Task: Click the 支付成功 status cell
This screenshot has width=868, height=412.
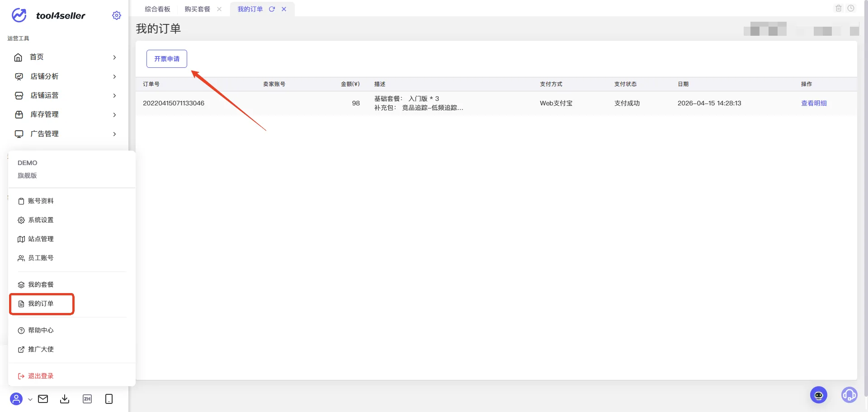Action: pos(627,103)
